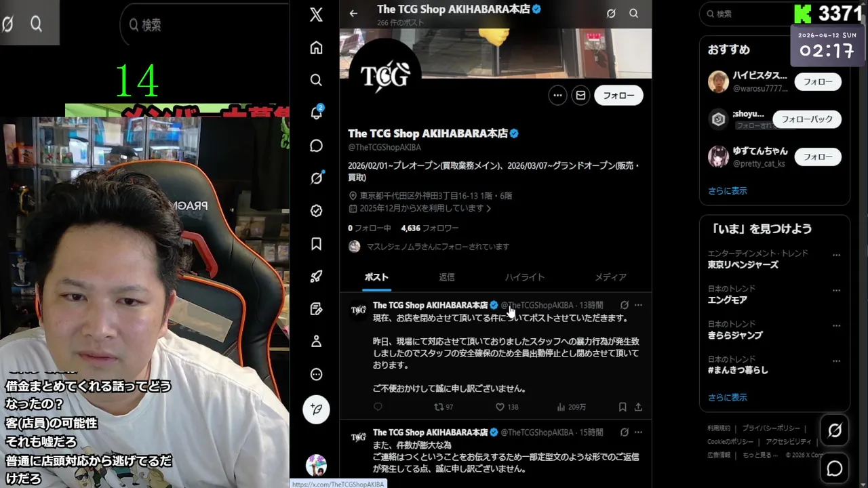Open Grok explain on 15時間 post
Screen dimensions: 868x488
pyautogui.click(x=625, y=432)
